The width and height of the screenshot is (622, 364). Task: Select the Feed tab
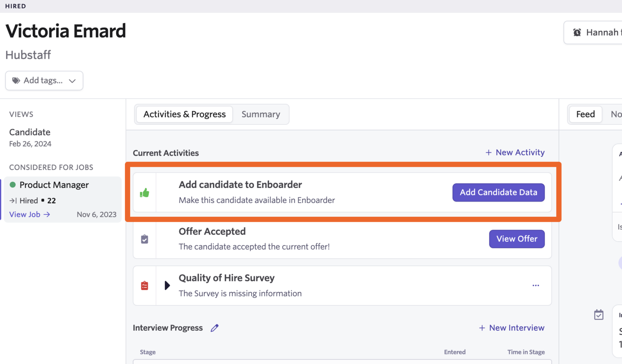(585, 114)
